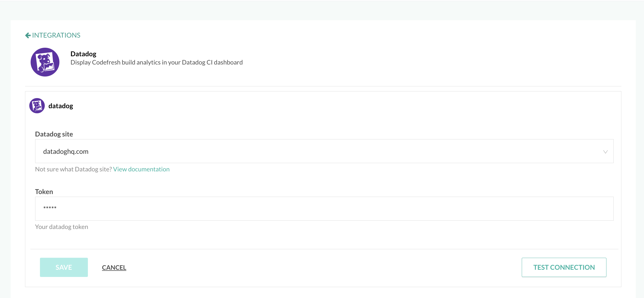The image size is (644, 298).
Task: Focus the Token input field
Action: [324, 209]
